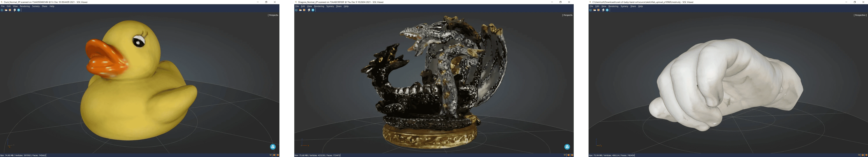The image size is (868, 157).
Task: Open the Rendering menu in the mesh.obj window
Action: (x=614, y=6)
